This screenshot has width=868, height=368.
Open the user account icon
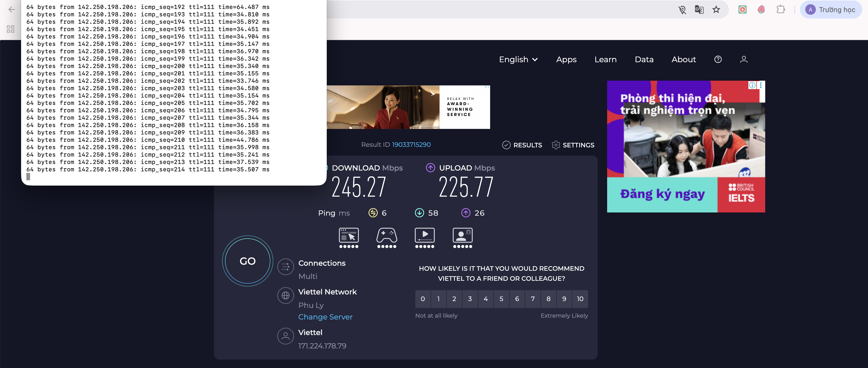(744, 60)
